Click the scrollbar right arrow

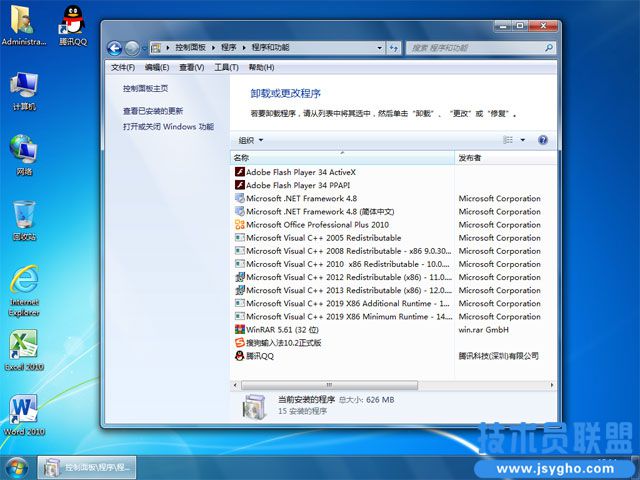pos(552,385)
